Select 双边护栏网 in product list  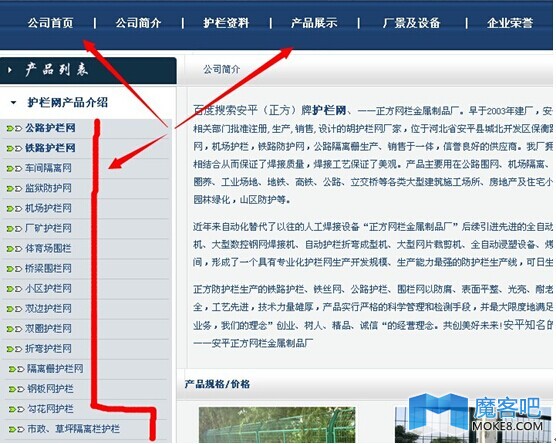[48, 309]
